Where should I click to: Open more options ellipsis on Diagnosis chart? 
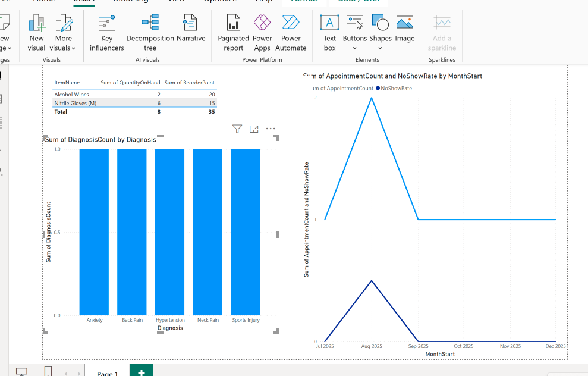click(x=271, y=129)
